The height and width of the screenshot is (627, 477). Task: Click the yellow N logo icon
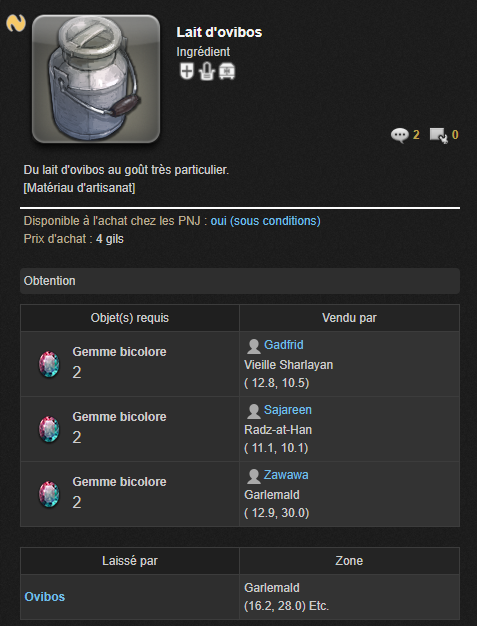click(16, 23)
